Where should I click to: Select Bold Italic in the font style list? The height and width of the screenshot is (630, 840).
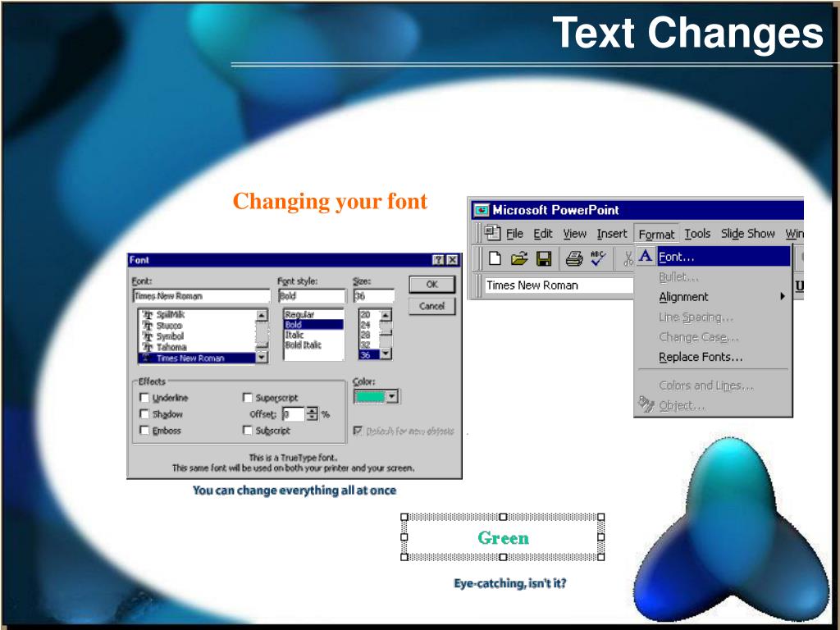[313, 345]
